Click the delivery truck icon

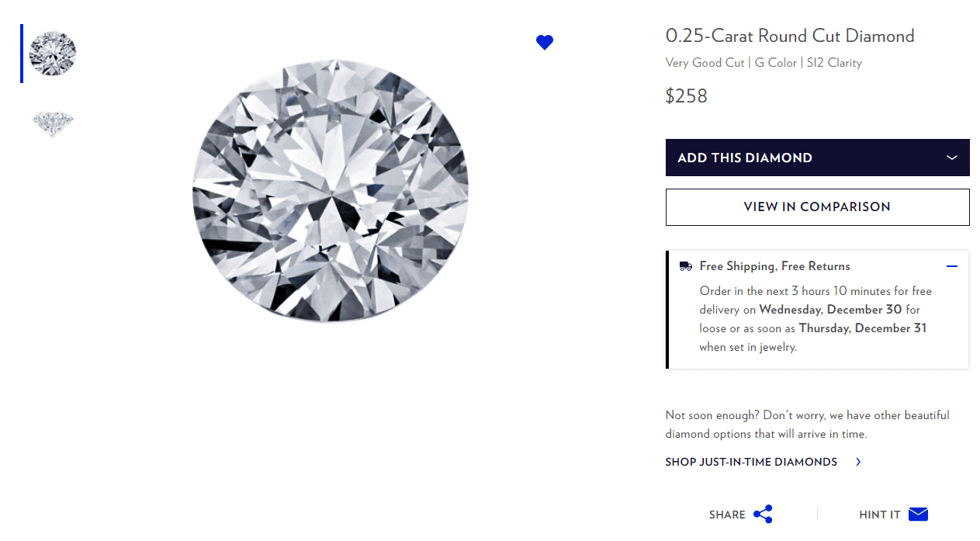685,266
